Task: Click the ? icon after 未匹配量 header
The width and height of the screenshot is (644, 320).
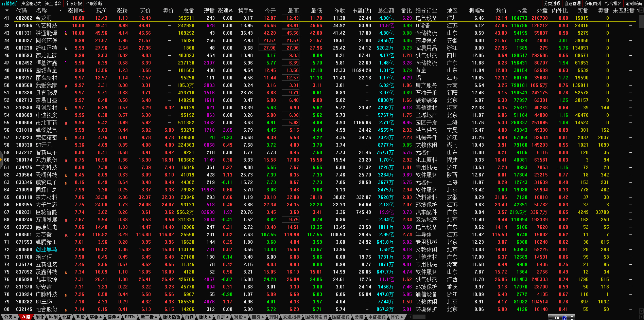Action: click(638, 11)
